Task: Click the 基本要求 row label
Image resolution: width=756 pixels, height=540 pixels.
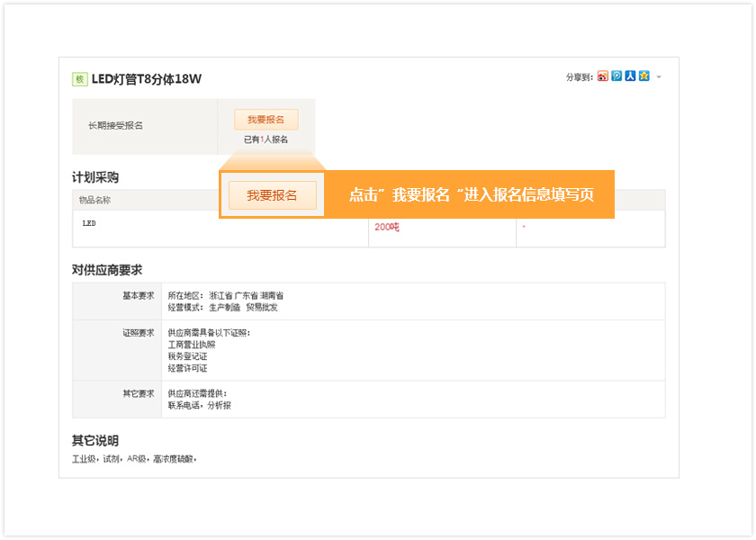Action: click(139, 295)
